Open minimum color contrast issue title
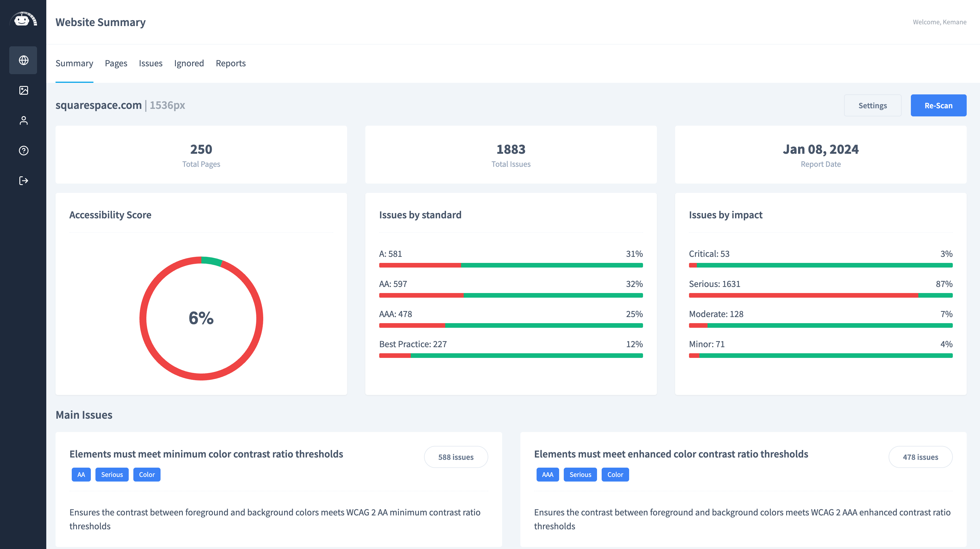Screen dimensions: 980x549 point(206,454)
